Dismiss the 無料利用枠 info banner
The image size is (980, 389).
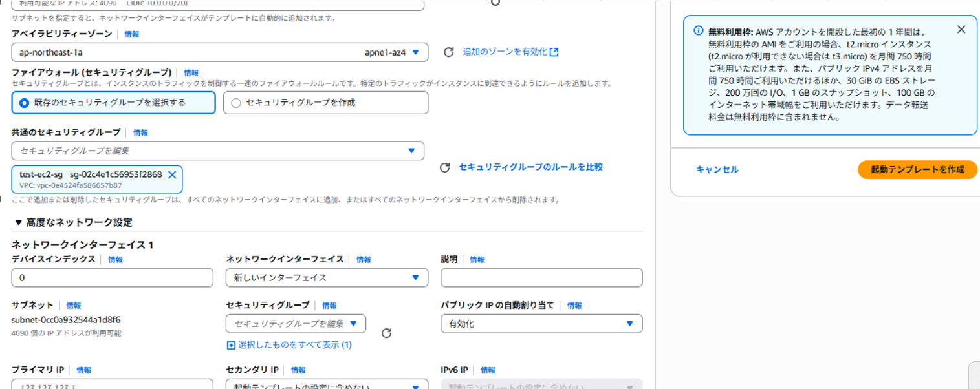[961, 29]
